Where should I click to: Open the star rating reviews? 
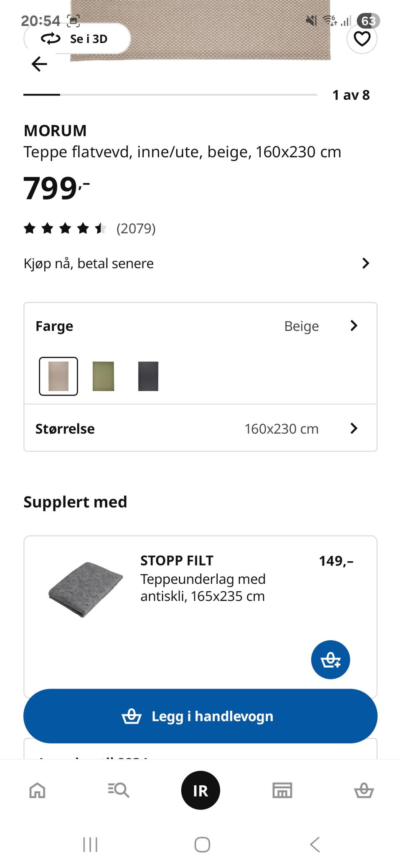(90, 228)
